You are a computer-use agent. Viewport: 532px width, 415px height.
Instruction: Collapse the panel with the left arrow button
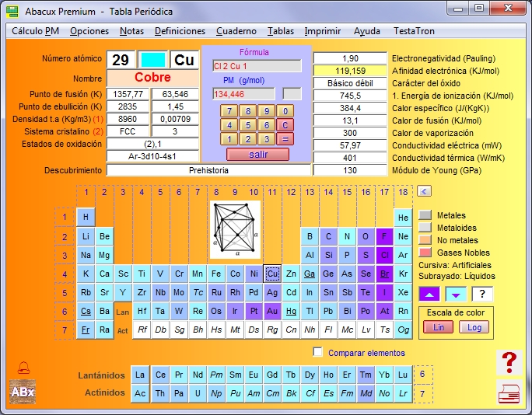coord(424,191)
